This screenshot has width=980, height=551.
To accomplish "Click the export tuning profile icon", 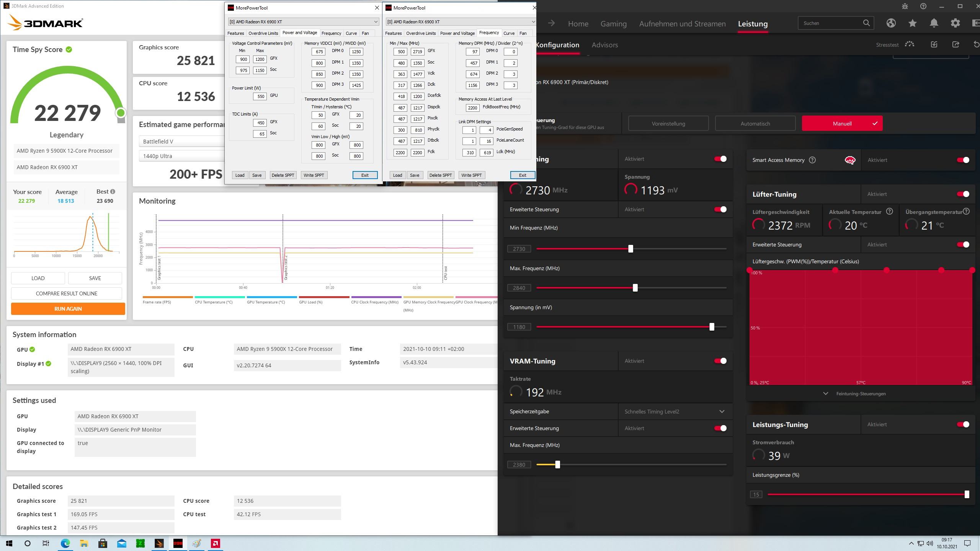I will point(955,44).
